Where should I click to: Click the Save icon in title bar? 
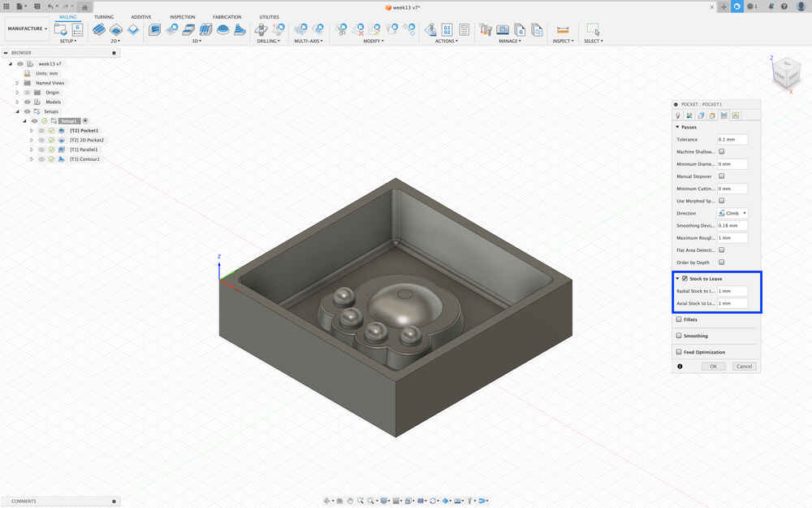pos(37,7)
